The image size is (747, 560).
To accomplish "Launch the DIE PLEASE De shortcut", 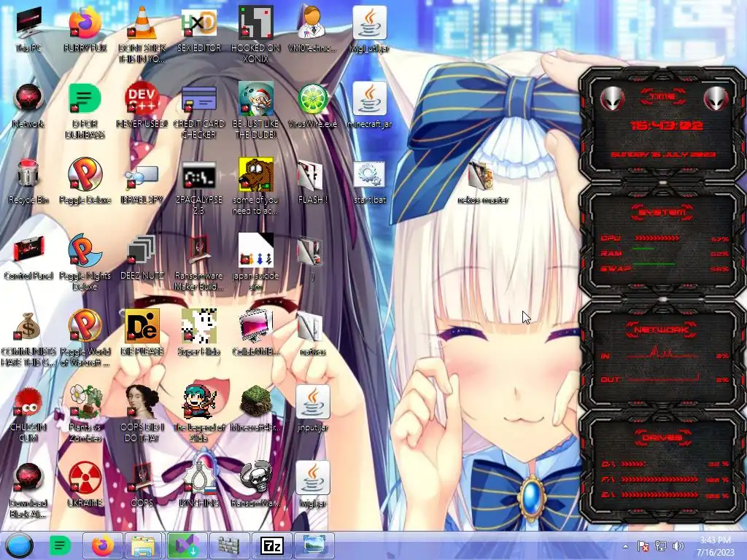I will click(x=142, y=332).
